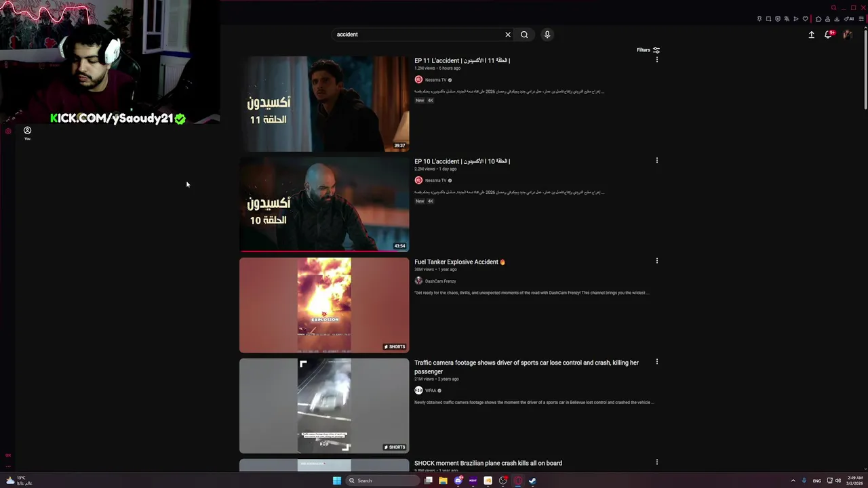The image size is (868, 488).
Task: Open the account avatar menu
Action: (848, 35)
